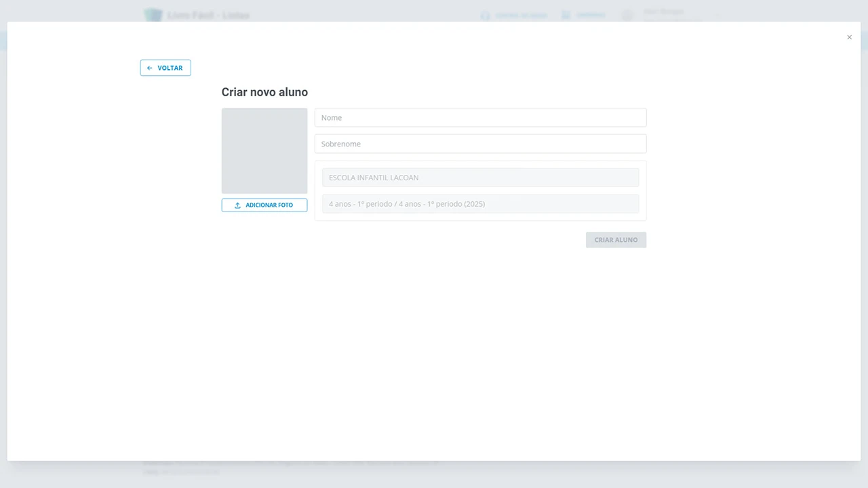This screenshot has width=868, height=488.
Task: Go back with the Voltar button
Action: (165, 68)
